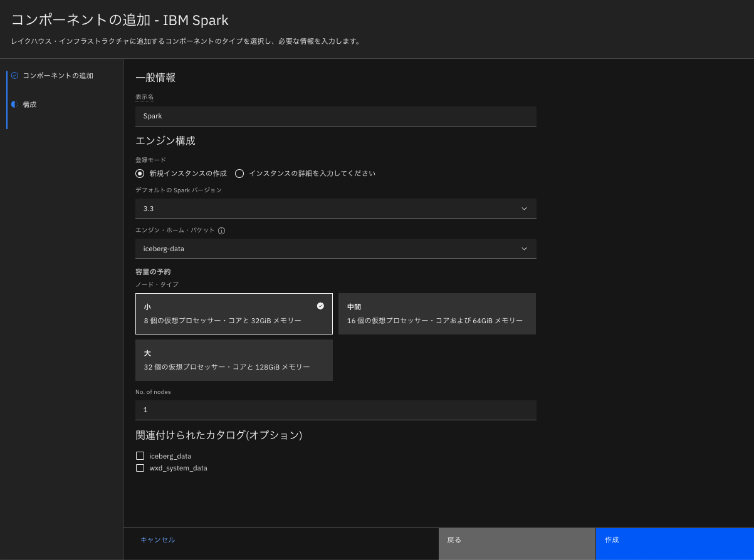This screenshot has height=560, width=754.
Task: Click the 登録モード label
Action: 151,160
